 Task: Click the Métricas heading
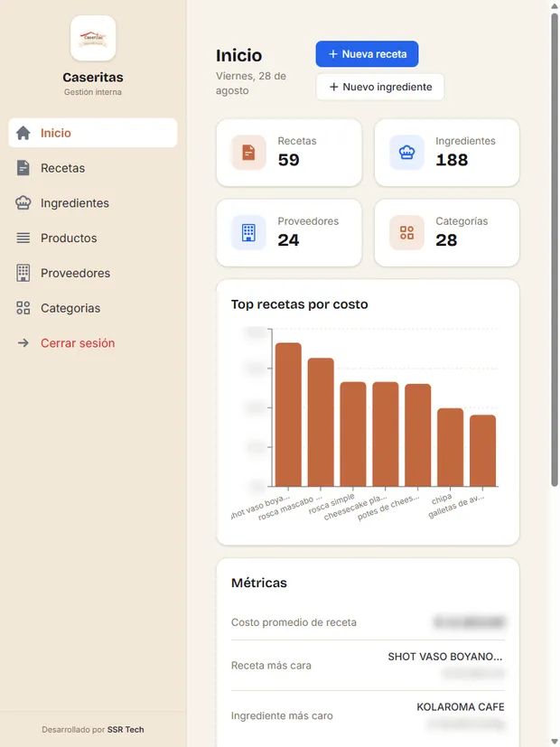[258, 583]
